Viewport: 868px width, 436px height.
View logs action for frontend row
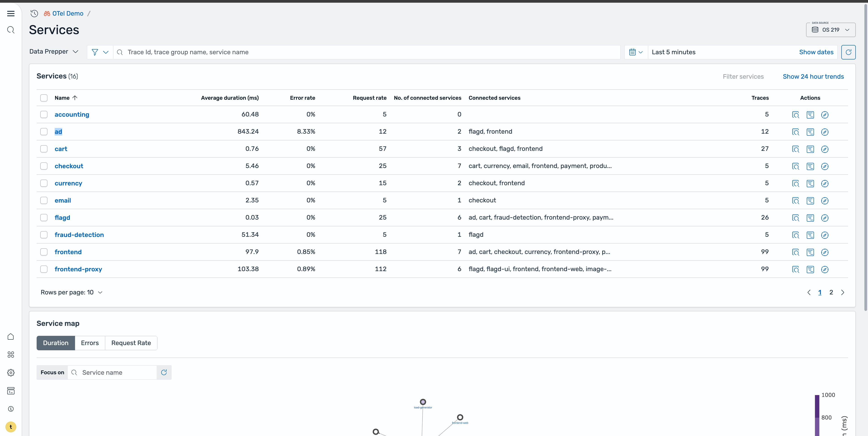coord(810,252)
